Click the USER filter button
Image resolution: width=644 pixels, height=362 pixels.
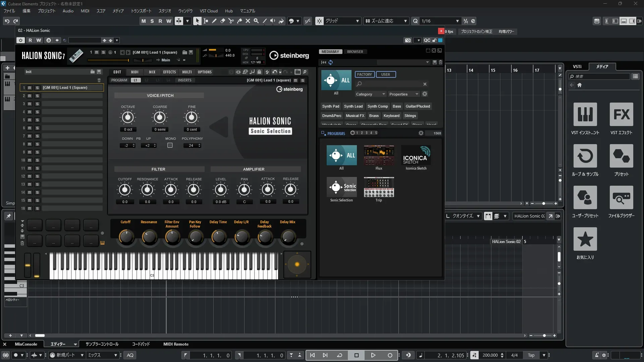pyautogui.click(x=385, y=74)
